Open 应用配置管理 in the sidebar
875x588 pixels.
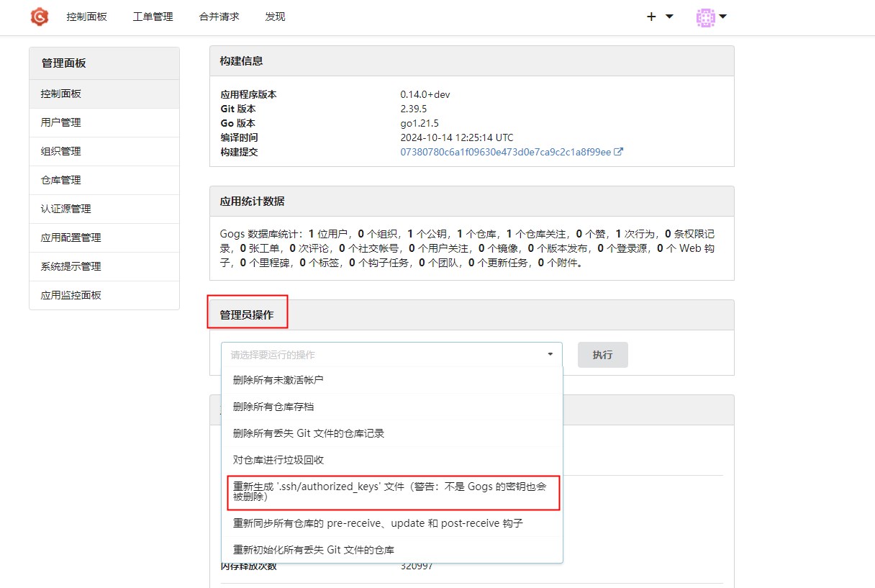104,238
